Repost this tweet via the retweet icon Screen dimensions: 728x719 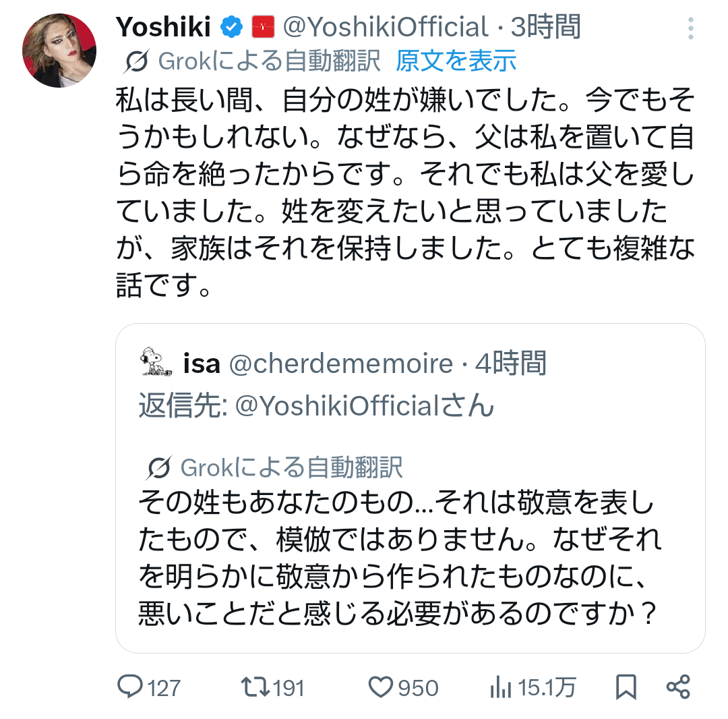255,687
